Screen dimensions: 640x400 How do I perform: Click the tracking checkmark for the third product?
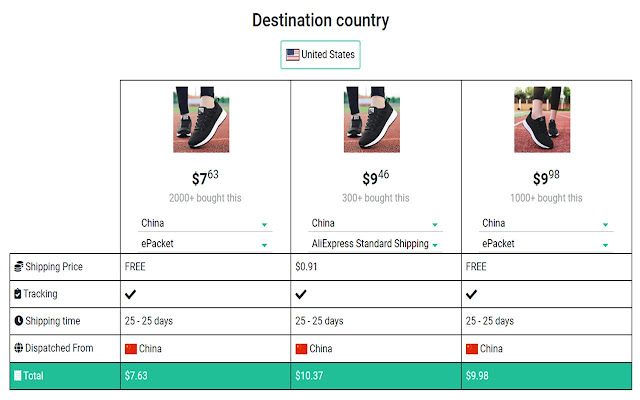point(472,294)
